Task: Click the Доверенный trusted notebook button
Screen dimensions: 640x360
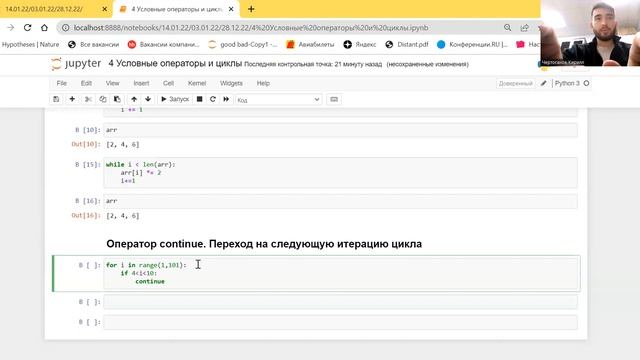Action: (516, 83)
